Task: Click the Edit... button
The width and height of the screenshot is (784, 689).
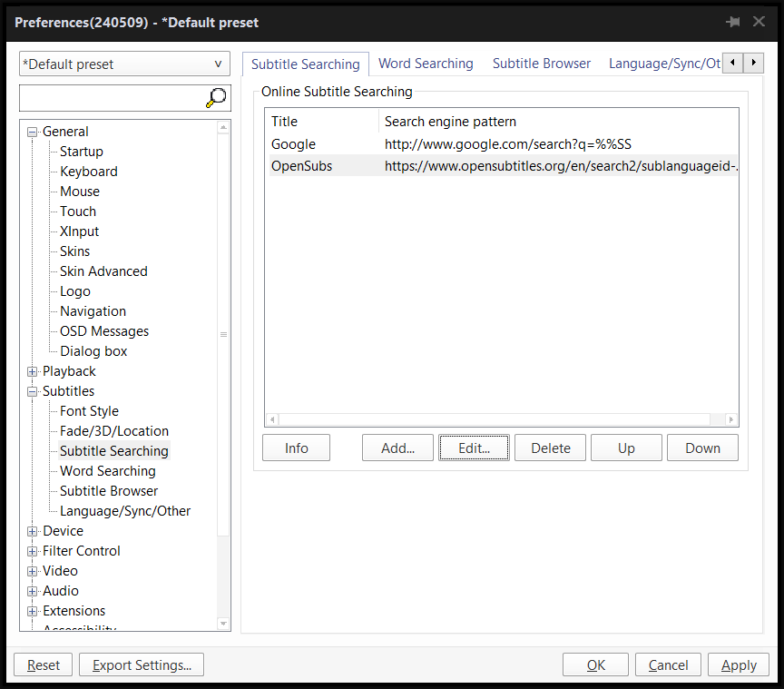Action: click(474, 448)
